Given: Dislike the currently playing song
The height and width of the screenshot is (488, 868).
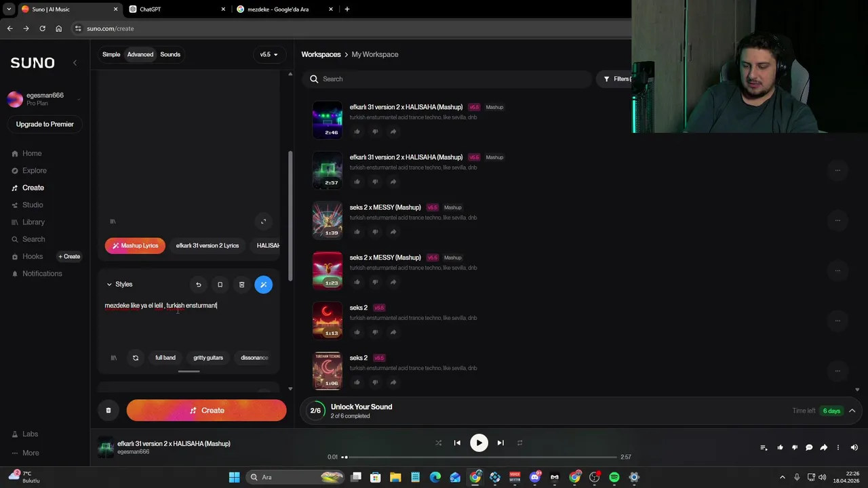Looking at the screenshot, I should tap(795, 447).
